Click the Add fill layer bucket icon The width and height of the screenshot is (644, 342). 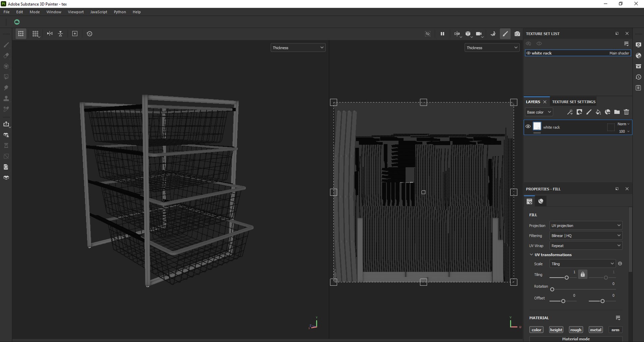[598, 112]
